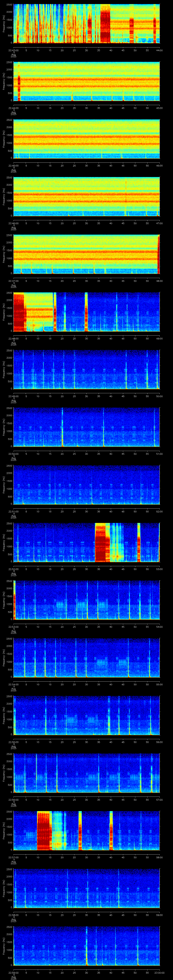Click the 22:49:00 timestamp label
173x980 pixels.
(13, 396)
